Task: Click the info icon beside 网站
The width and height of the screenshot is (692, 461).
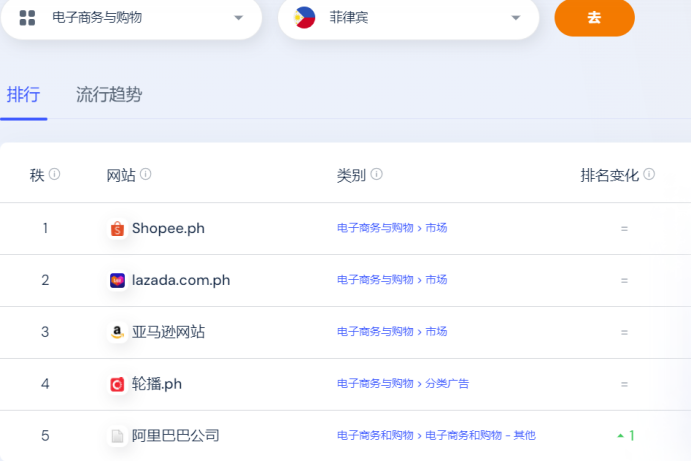Action: [146, 174]
